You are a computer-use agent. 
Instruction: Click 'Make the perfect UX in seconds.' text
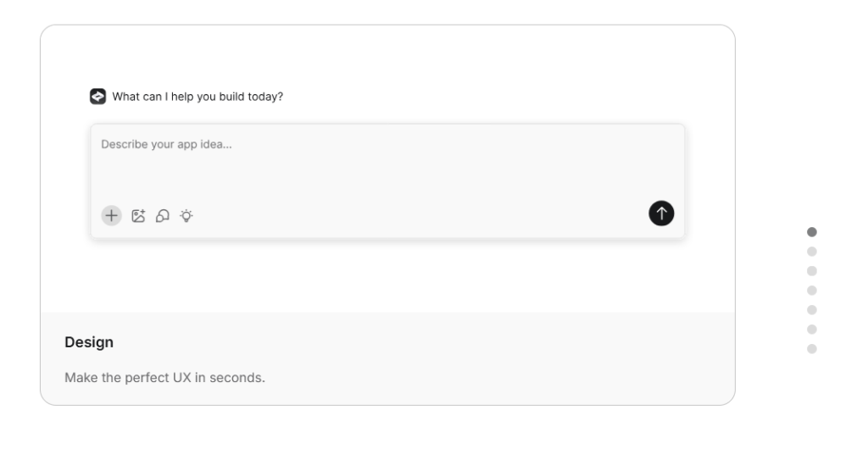pyautogui.click(x=165, y=378)
